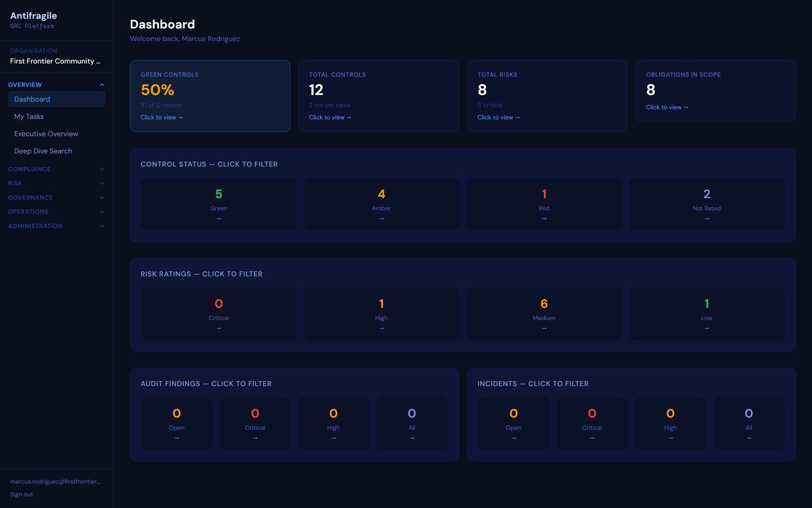
Task: Expand the Operations section chevron
Action: (102, 212)
